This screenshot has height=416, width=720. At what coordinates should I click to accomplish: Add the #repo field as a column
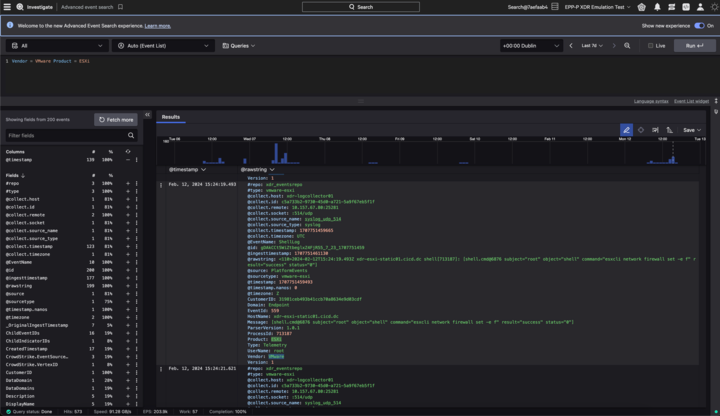pos(127,183)
